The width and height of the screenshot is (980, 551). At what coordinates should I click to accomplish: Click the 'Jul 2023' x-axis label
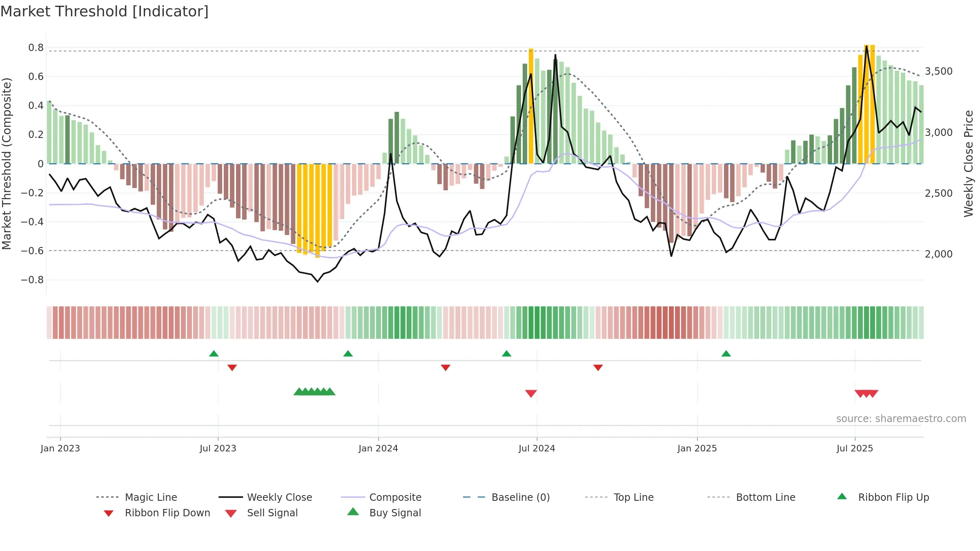[218, 448]
